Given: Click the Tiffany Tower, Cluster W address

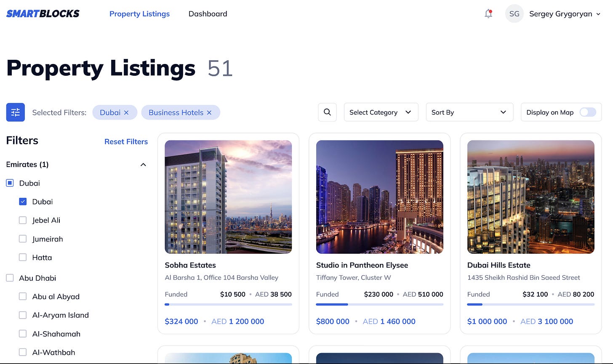Looking at the screenshot, I should click(x=353, y=278).
